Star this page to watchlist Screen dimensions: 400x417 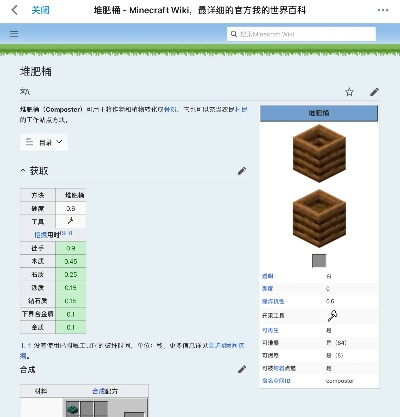[x=349, y=92]
